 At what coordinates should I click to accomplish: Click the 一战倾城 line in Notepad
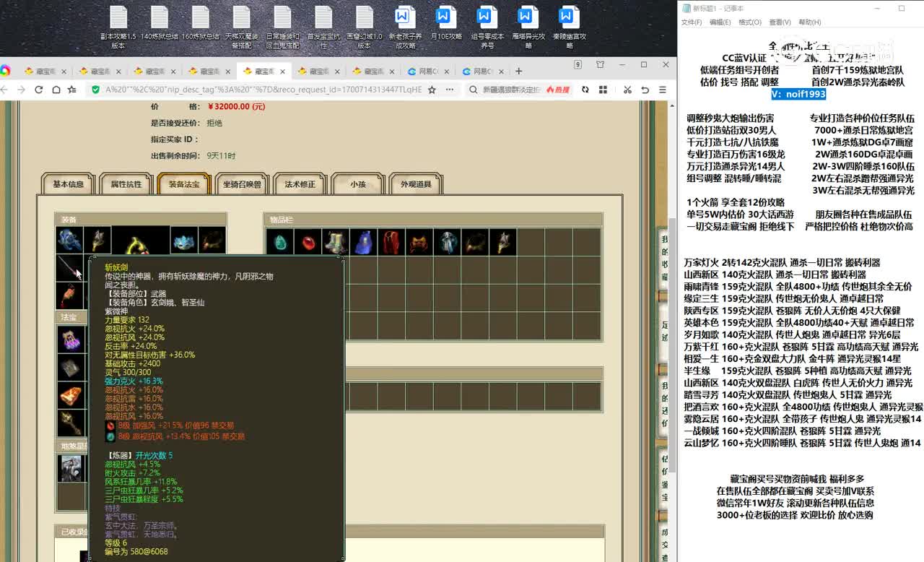tap(783, 431)
